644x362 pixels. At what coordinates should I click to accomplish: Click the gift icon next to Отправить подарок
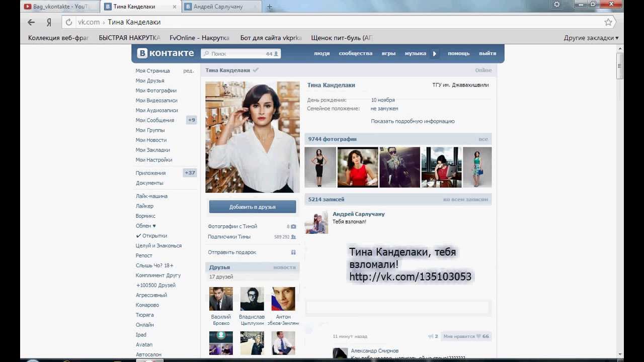point(293,252)
